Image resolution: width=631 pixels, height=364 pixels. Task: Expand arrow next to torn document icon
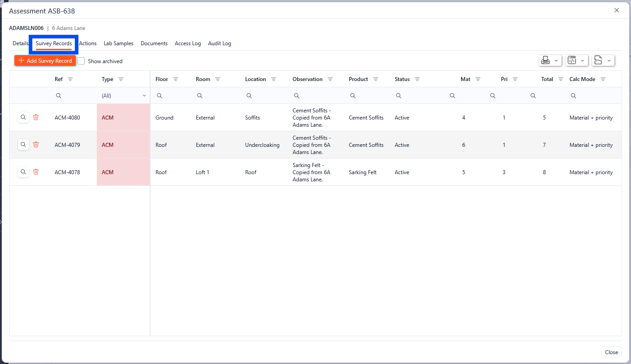pyautogui.click(x=609, y=60)
